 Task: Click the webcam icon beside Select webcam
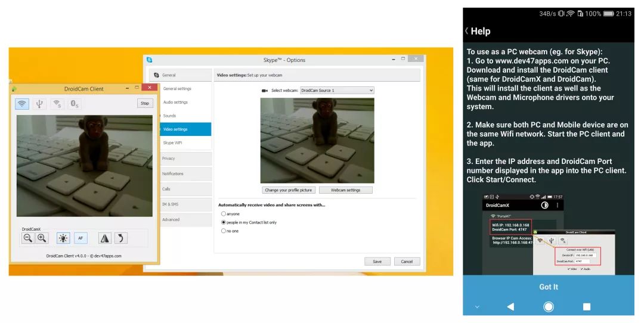(x=265, y=91)
